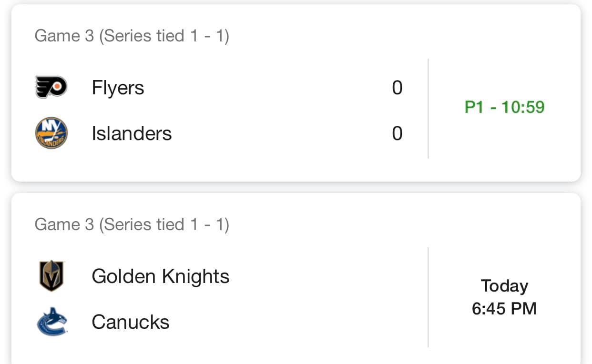
Task: Open the Golden Knights vs Canucks Game 3 header
Action: [132, 224]
